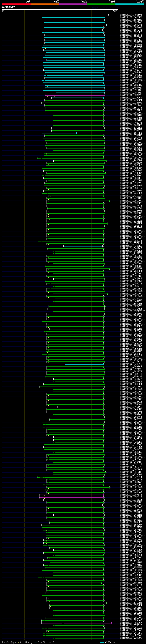The height and width of the screenshot is (644, 146).
Task: Select the UniRef100_A7PX89 hit
Action: click(131, 50)
